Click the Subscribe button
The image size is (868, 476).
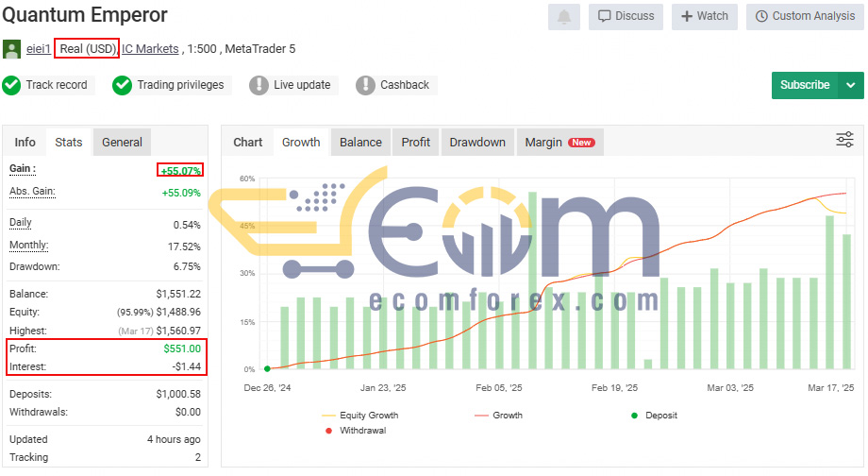(x=805, y=85)
